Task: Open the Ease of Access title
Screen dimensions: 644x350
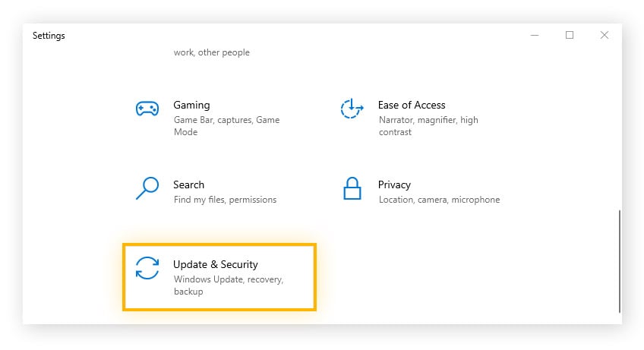Action: tap(411, 105)
